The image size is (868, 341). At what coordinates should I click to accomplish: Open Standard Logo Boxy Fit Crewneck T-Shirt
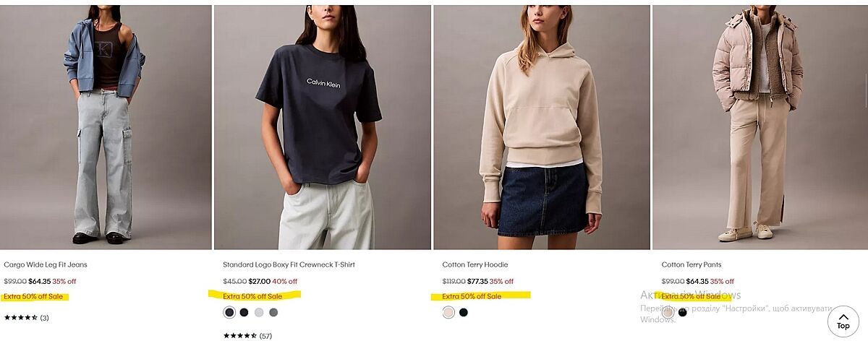pos(289,264)
